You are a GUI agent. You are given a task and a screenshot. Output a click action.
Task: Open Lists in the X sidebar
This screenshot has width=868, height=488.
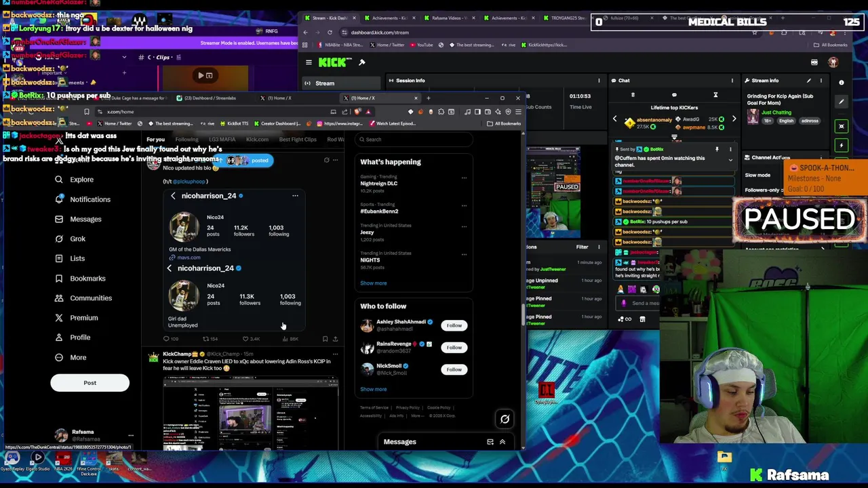(70, 258)
